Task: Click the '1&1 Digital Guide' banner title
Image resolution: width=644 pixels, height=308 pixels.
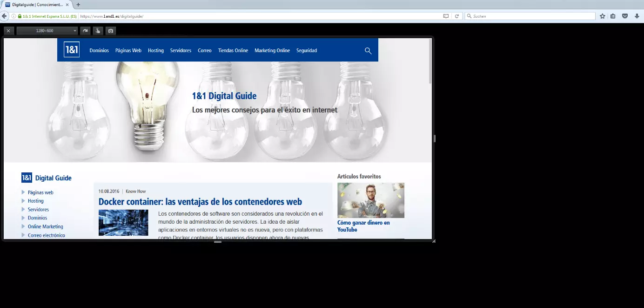Action: click(x=224, y=96)
